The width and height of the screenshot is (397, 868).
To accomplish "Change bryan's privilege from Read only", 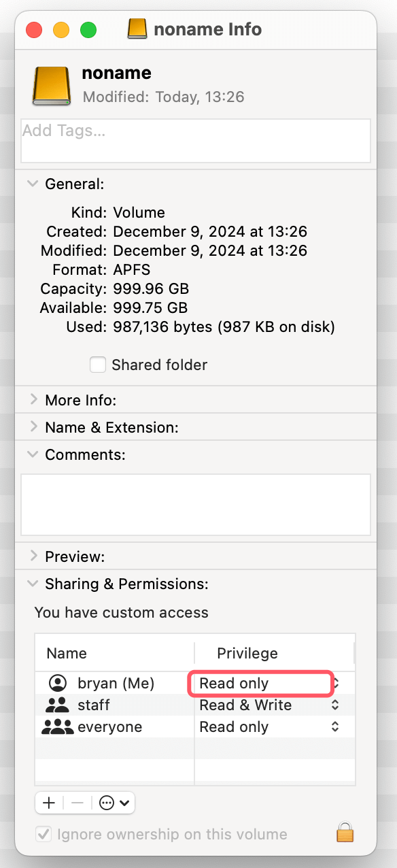I will (260, 684).
